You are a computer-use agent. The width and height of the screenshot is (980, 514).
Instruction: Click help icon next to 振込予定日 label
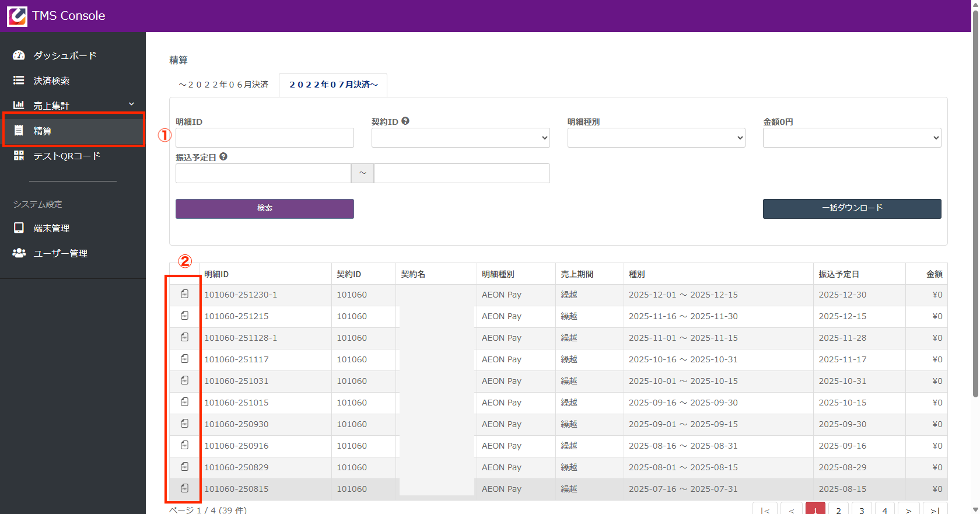tap(223, 157)
